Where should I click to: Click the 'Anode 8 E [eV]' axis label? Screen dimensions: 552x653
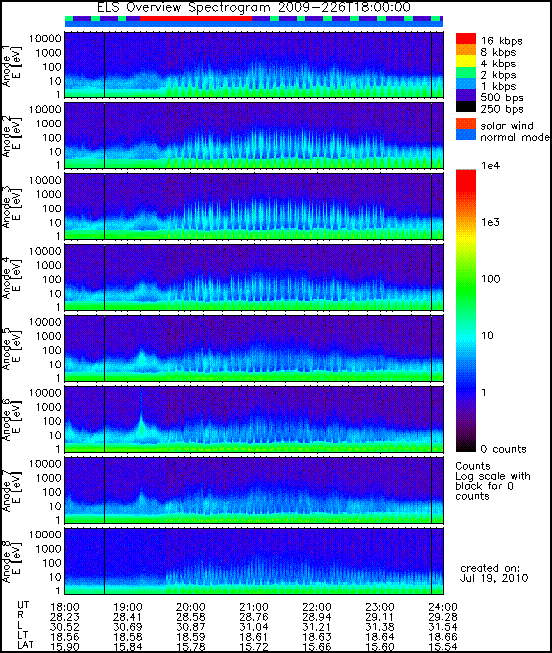click(12, 561)
